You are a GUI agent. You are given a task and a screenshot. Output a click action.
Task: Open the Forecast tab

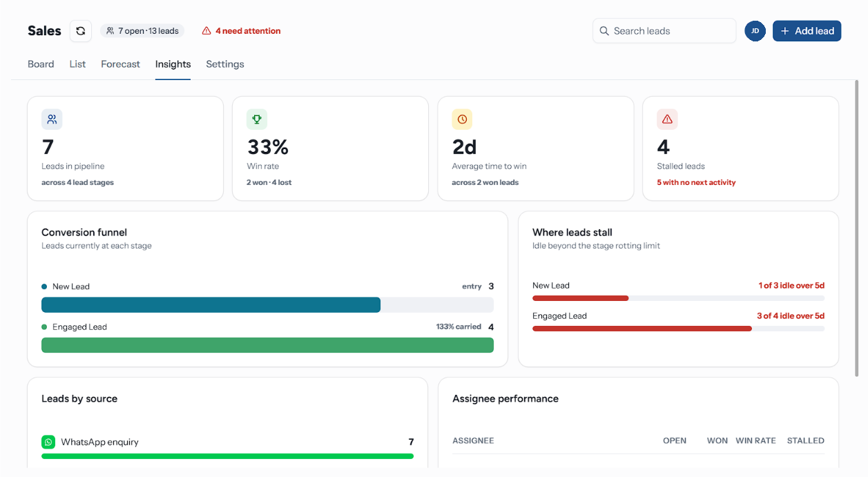pyautogui.click(x=120, y=64)
